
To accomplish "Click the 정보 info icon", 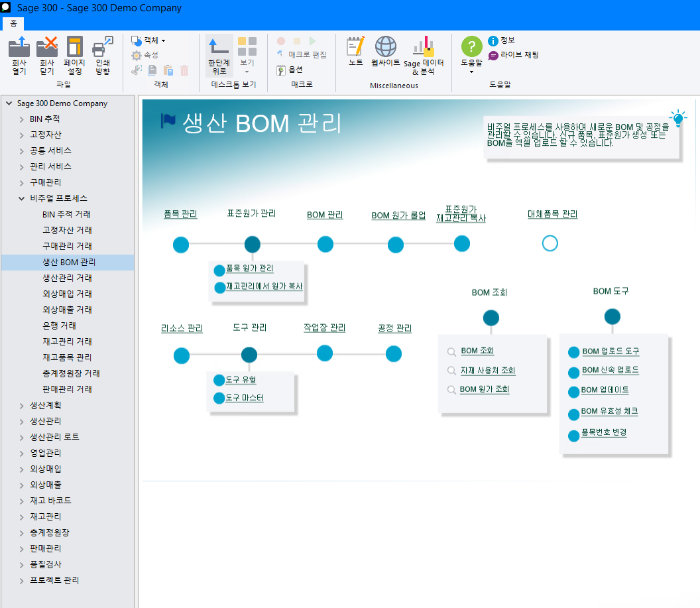I will click(493, 40).
